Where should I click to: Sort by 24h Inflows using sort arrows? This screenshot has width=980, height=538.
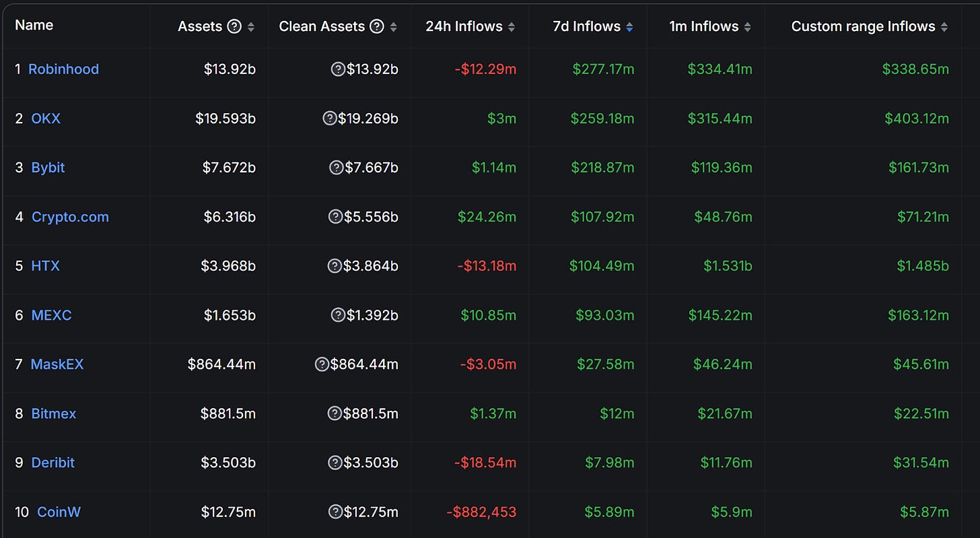coord(512,27)
